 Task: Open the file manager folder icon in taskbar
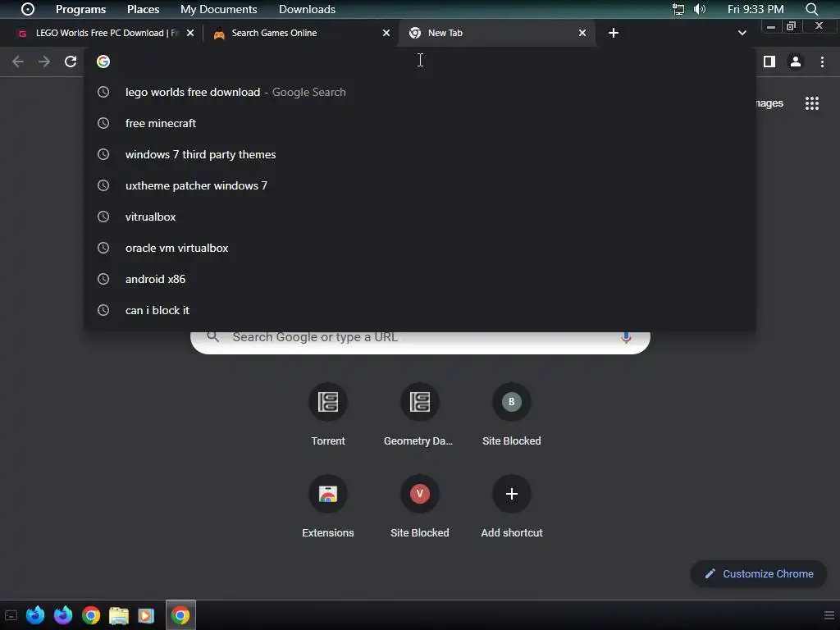(119, 615)
